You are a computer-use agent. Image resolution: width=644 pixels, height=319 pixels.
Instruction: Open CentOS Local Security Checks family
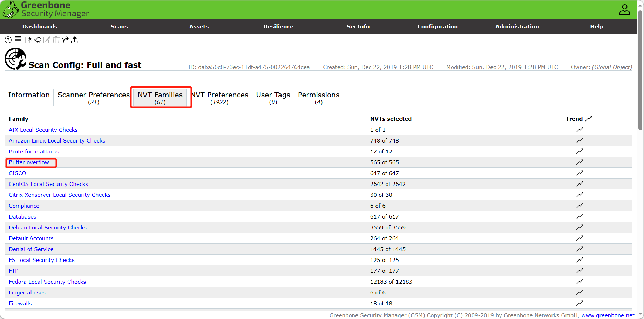click(x=48, y=184)
